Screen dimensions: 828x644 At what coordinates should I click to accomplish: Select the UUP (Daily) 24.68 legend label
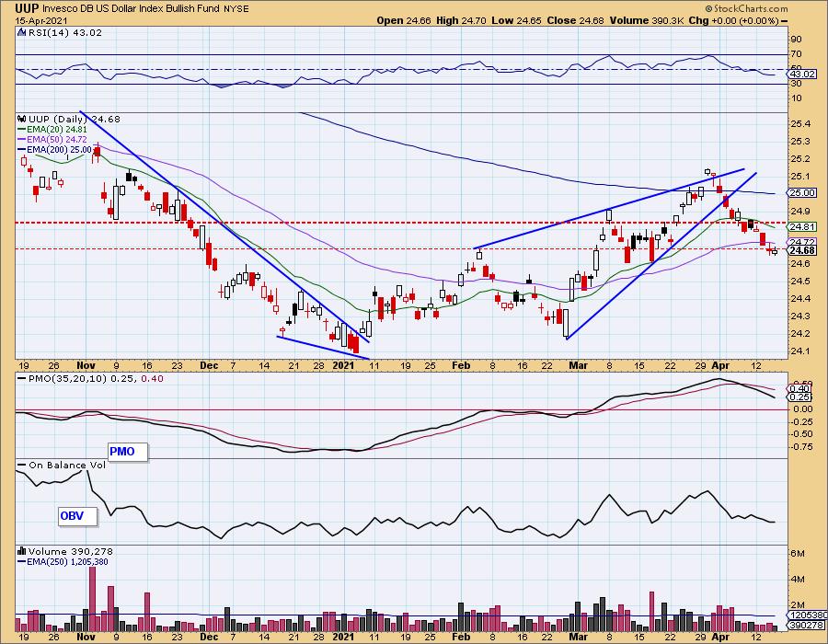[x=75, y=120]
